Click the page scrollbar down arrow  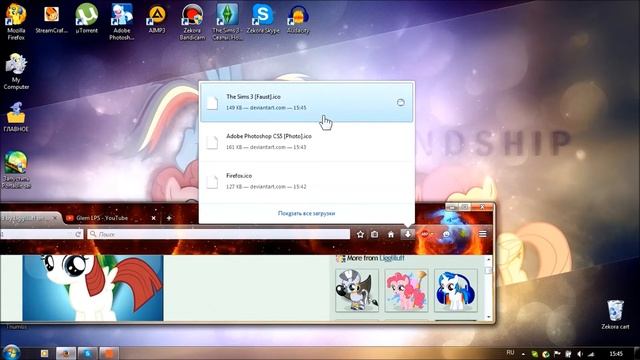[488, 317]
